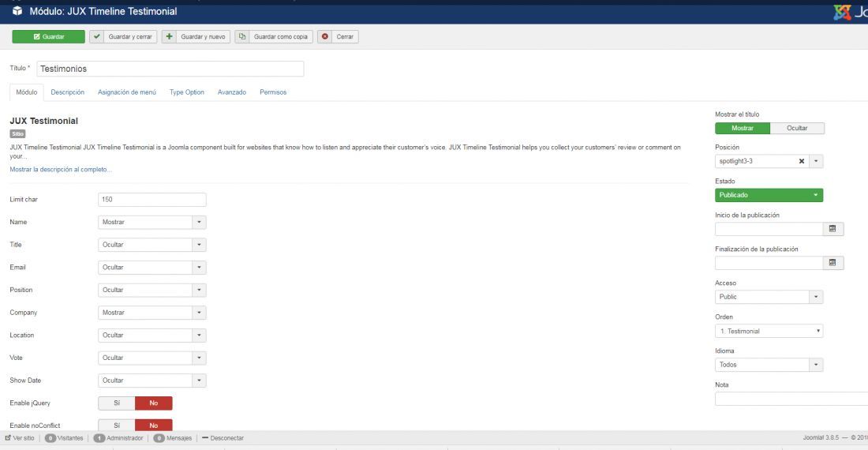
Task: Open the Company dropdown
Action: 152,313
